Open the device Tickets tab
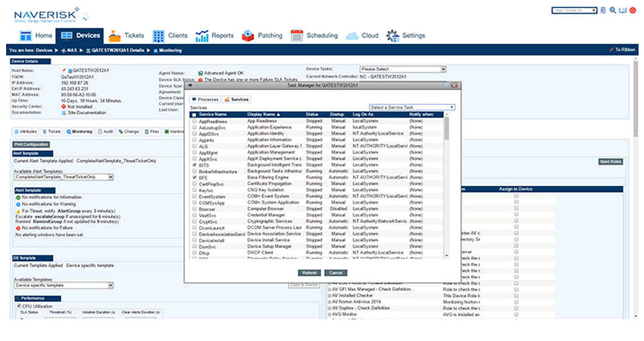The height and width of the screenshot is (341, 644). (x=52, y=132)
